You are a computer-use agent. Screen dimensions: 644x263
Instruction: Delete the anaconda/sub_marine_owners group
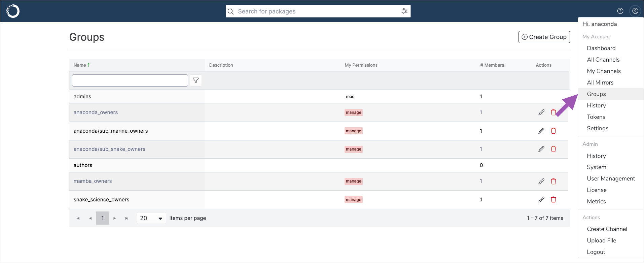553,131
